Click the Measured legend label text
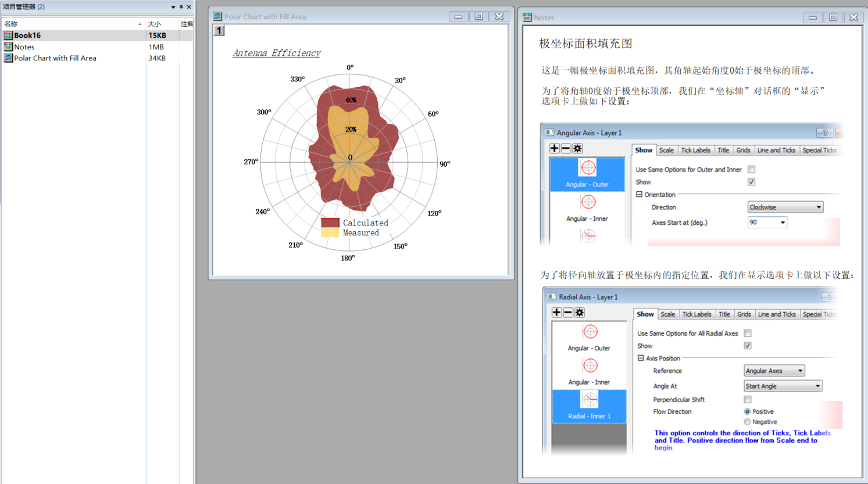868x484 pixels. coord(361,233)
